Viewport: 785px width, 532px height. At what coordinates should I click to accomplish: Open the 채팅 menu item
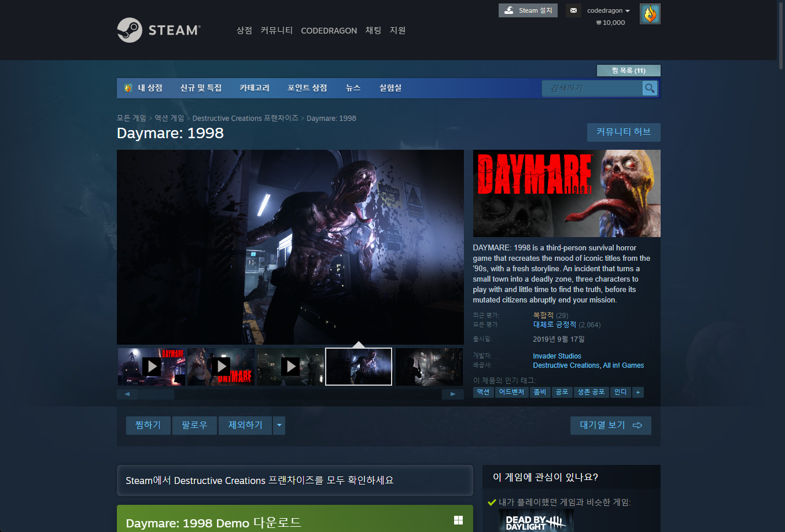(x=373, y=30)
